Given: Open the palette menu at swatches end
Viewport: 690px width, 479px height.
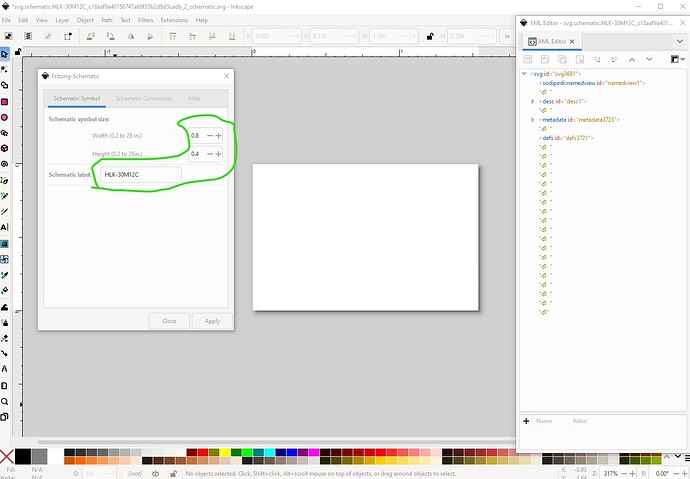Looking at the screenshot, I should (686, 458).
